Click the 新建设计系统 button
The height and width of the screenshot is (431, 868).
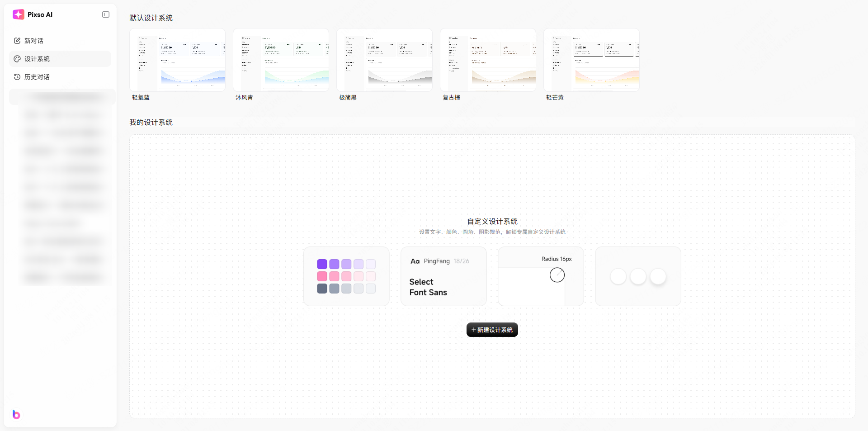[x=492, y=330]
